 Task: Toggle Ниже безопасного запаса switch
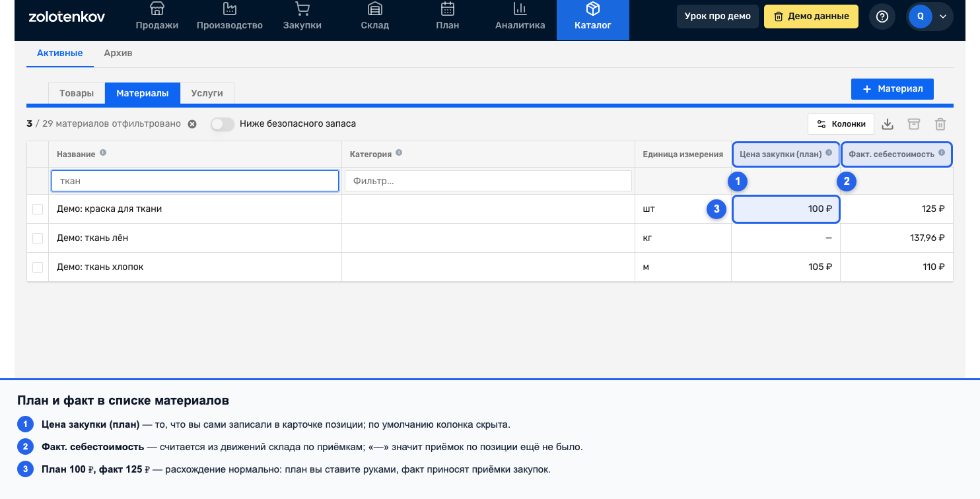(x=223, y=124)
